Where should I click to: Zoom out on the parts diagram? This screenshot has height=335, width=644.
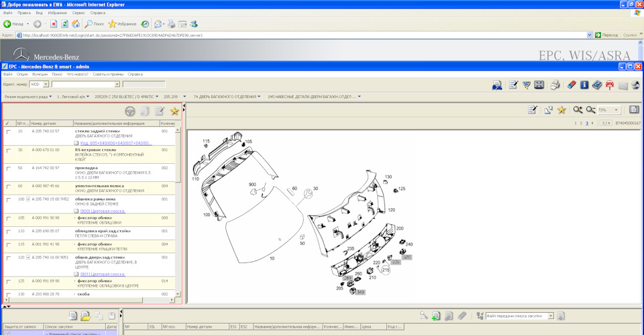coord(590,109)
